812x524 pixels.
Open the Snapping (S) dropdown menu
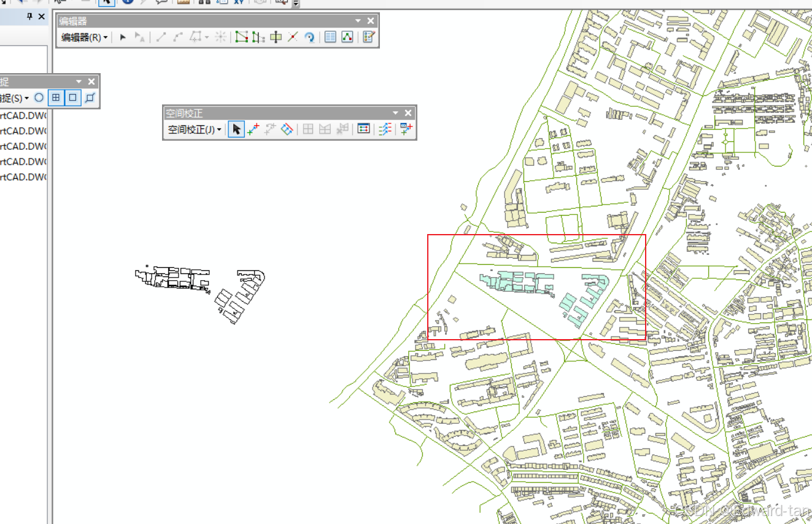[x=15, y=98]
